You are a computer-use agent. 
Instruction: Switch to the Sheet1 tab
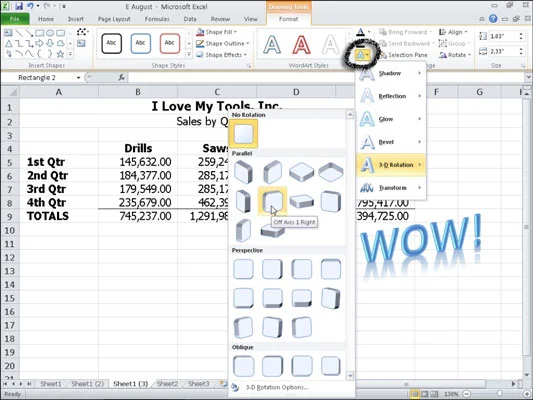coord(51,384)
